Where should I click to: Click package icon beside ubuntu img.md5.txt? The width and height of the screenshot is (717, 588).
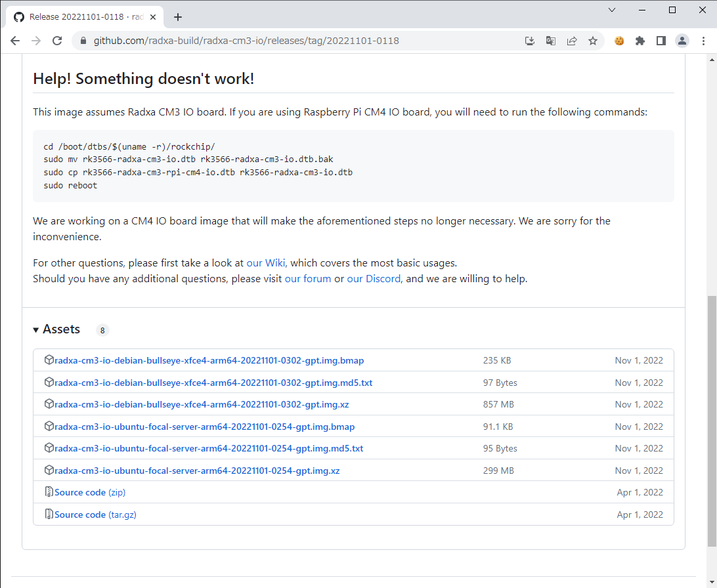coord(49,448)
